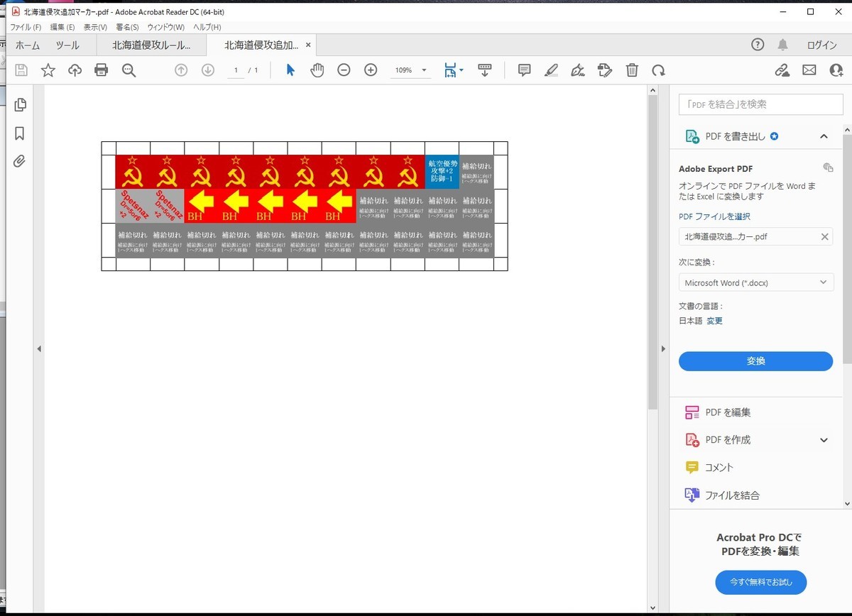The height and width of the screenshot is (616, 852).
Task: Click the PDFファイルを選択 link
Action: click(x=714, y=216)
